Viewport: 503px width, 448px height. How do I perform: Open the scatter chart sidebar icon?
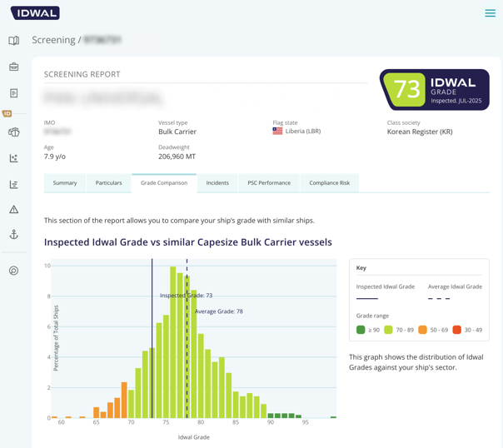[14, 158]
